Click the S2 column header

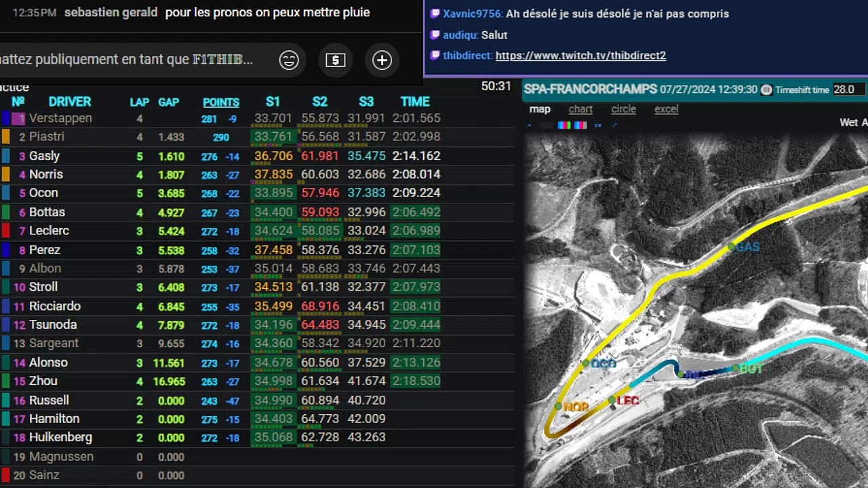coord(319,102)
